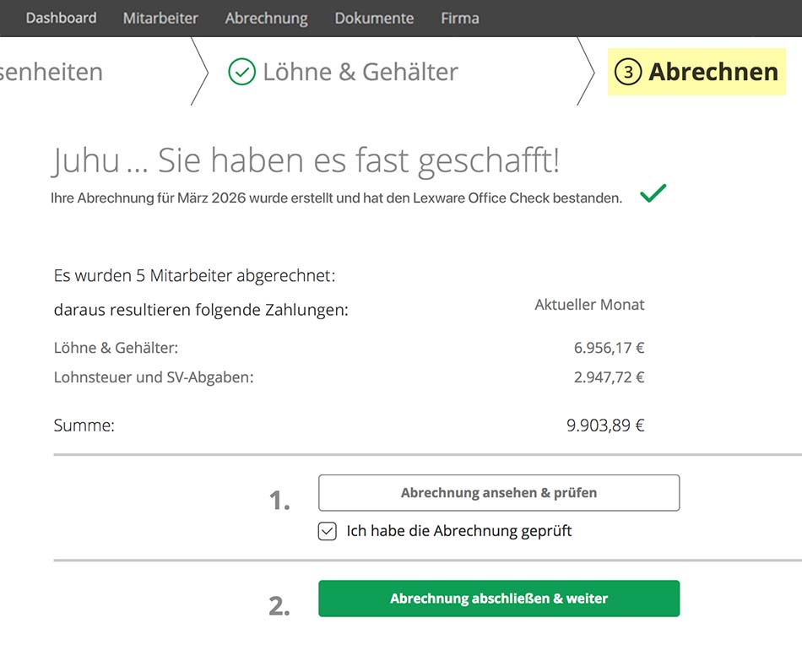Screen dimensions: 802x672
Task: Return to the partially visible Abwesenheiten step
Action: 51,72
